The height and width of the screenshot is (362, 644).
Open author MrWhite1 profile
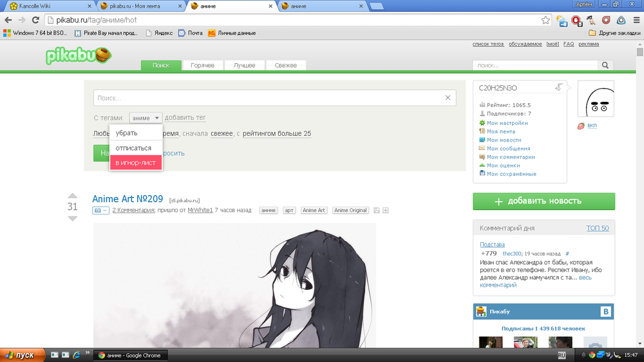(x=200, y=211)
